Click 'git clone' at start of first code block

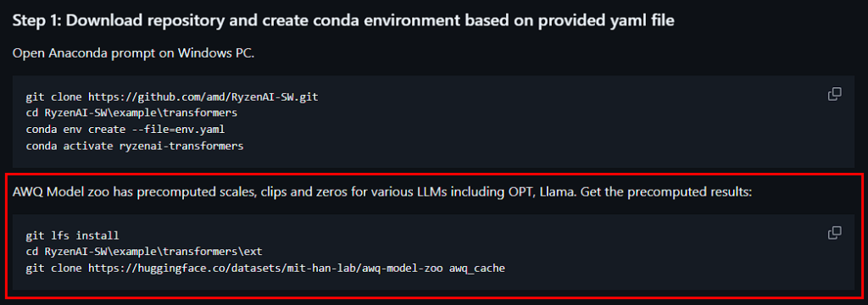[x=53, y=97]
